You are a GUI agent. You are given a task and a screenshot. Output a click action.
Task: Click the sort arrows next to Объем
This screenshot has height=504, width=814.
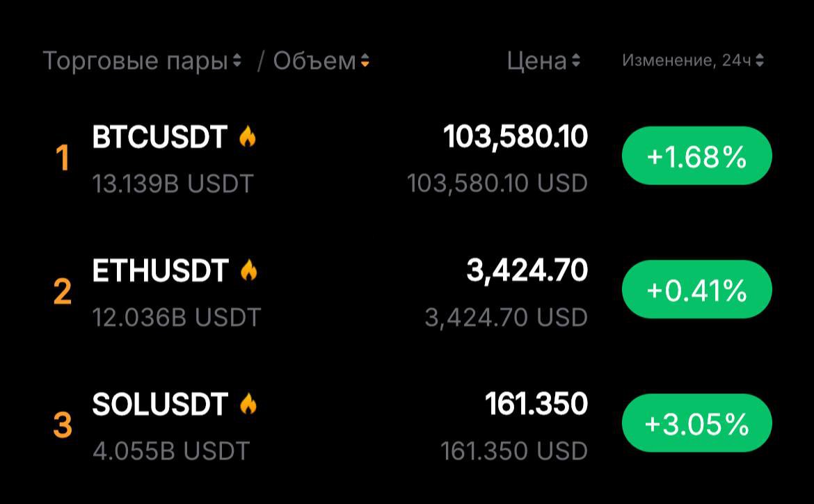[365, 61]
